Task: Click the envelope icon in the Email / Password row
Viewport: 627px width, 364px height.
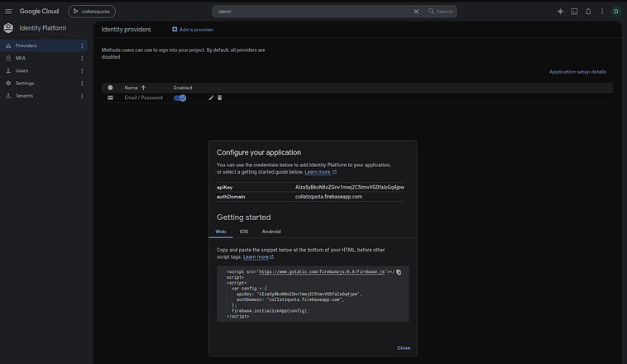Action: pyautogui.click(x=110, y=98)
